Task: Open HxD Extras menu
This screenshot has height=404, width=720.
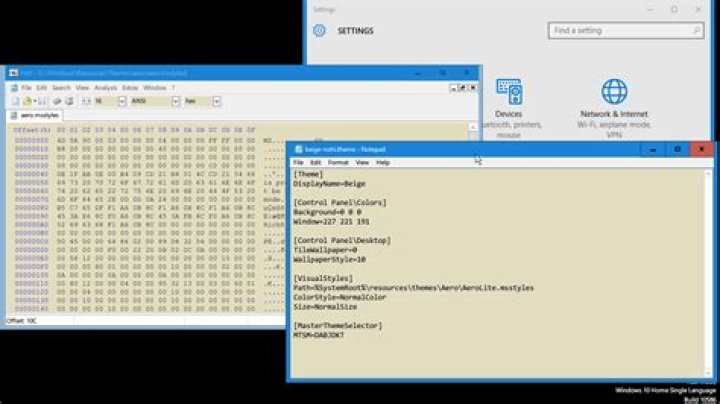Action: click(x=130, y=88)
